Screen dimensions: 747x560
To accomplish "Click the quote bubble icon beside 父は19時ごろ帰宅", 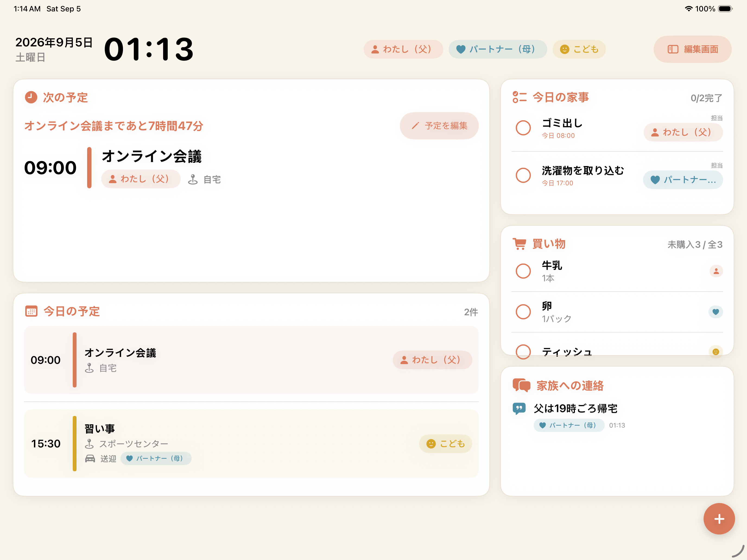I will [x=519, y=408].
